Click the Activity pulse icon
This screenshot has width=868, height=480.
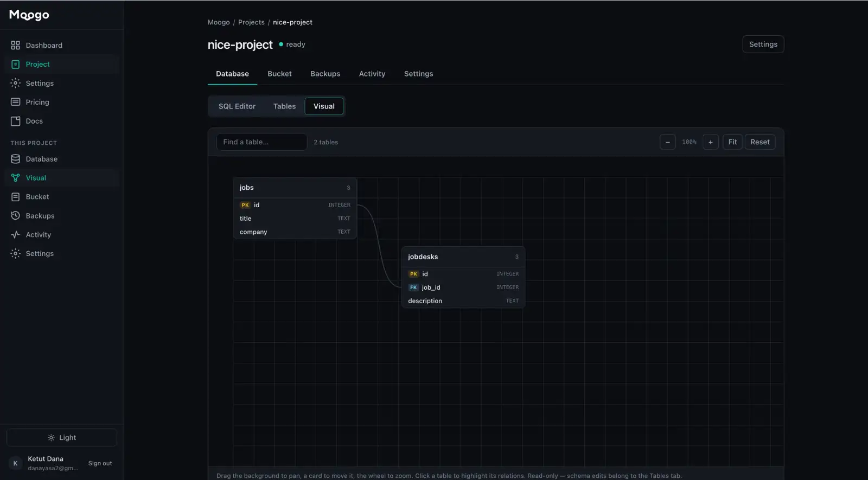[x=15, y=235]
